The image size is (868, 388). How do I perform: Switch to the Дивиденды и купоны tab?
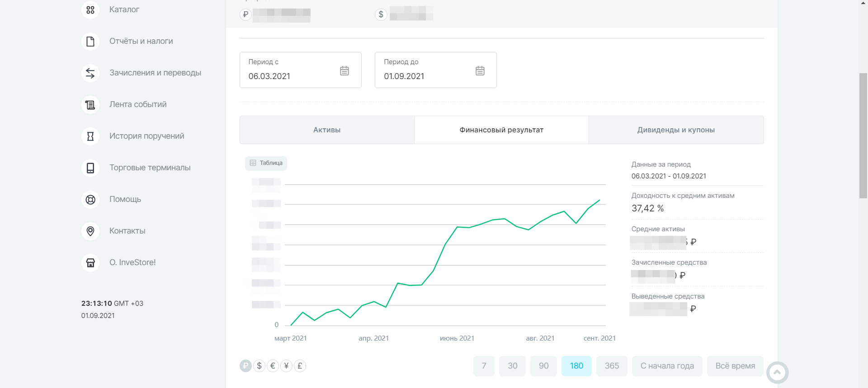click(676, 130)
